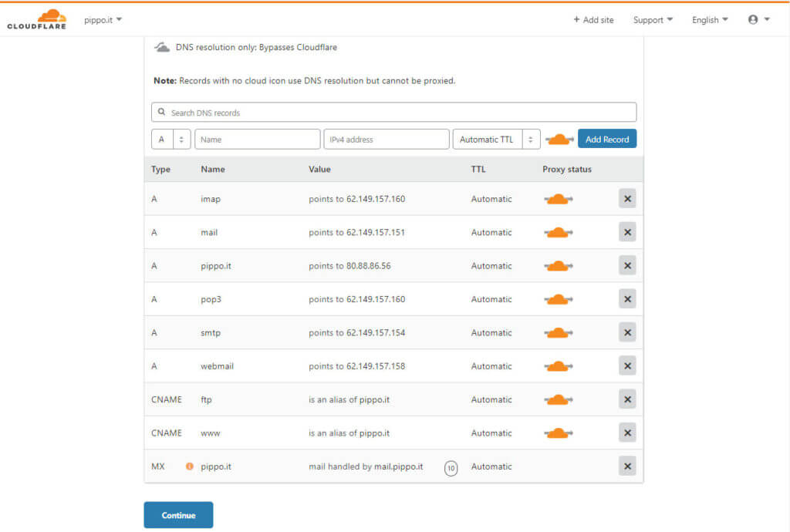This screenshot has width=790, height=532.
Task: Toggle proxy cloud for imap record
Action: [x=559, y=200]
